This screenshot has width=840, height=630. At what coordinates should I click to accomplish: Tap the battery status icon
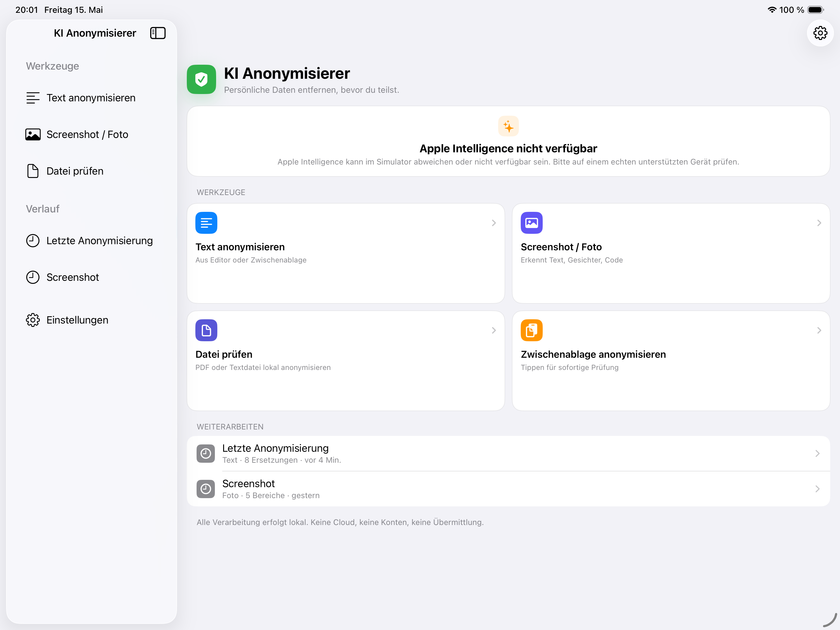coord(815,10)
